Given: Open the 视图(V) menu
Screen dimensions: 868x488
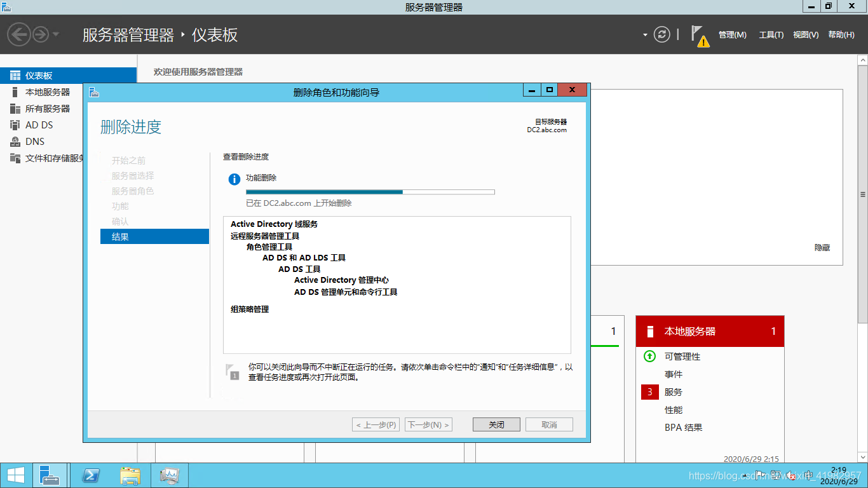Looking at the screenshot, I should [806, 35].
